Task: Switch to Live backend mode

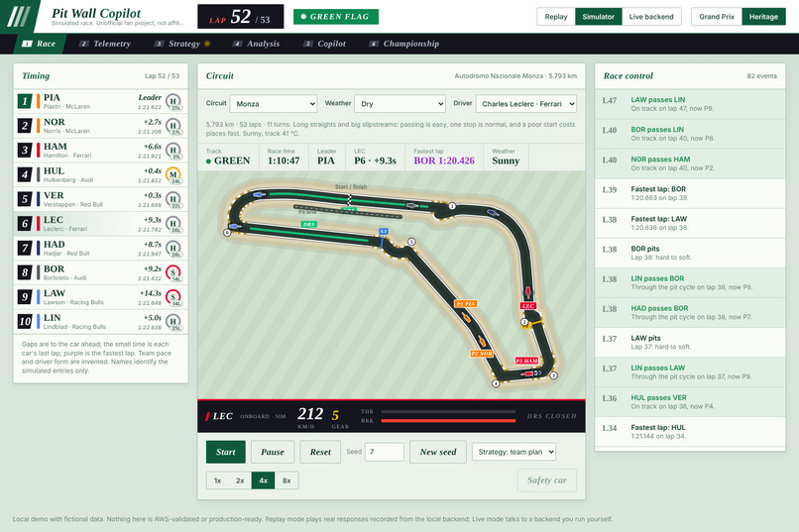Action: click(x=651, y=17)
